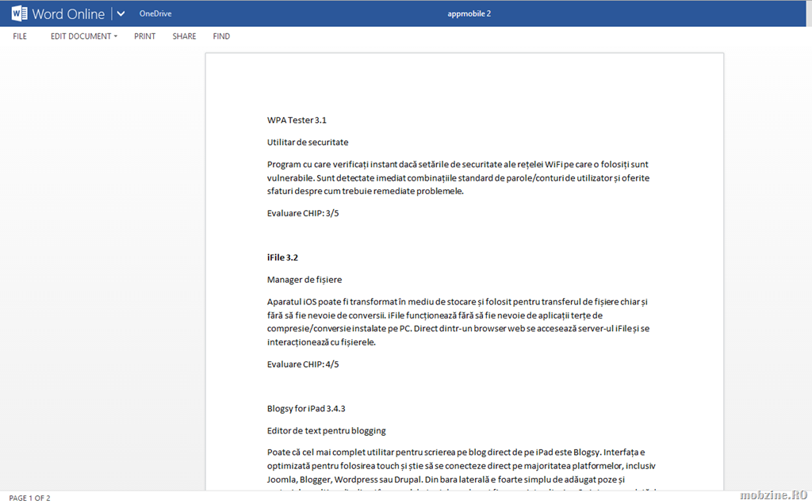Select the FIND command
This screenshot has width=812, height=504.
[x=221, y=36]
